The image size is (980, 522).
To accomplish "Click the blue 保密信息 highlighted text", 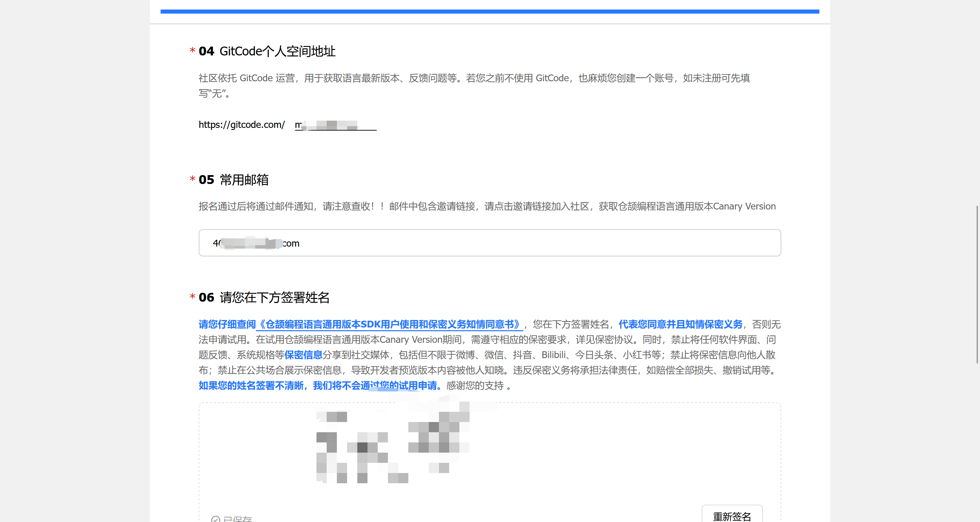I will [303, 355].
